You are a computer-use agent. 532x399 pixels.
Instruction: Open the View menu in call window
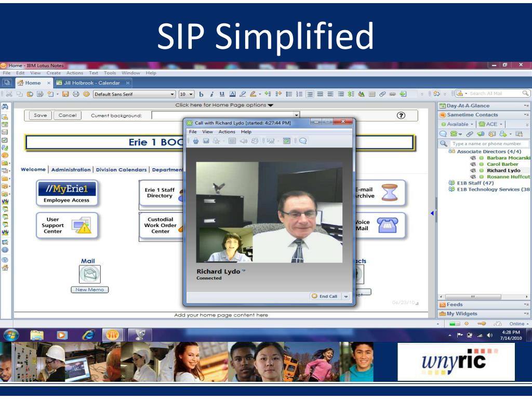pyautogui.click(x=207, y=131)
